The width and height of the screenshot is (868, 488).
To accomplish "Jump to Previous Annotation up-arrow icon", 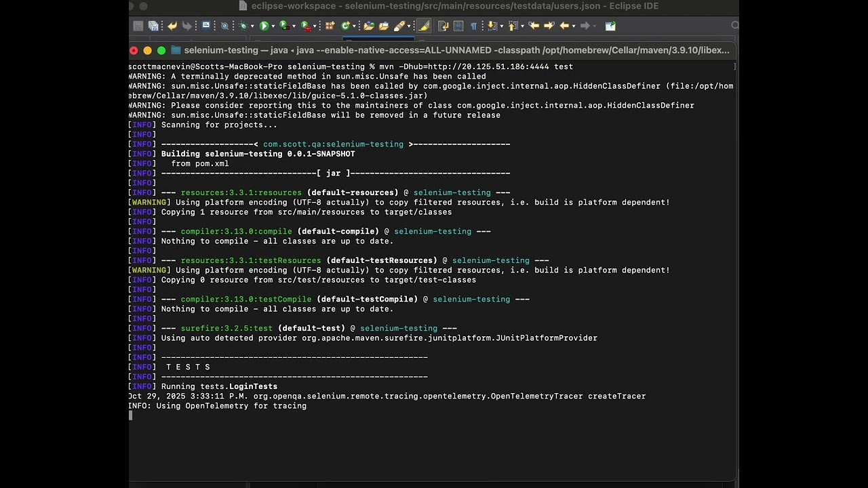I will (513, 26).
